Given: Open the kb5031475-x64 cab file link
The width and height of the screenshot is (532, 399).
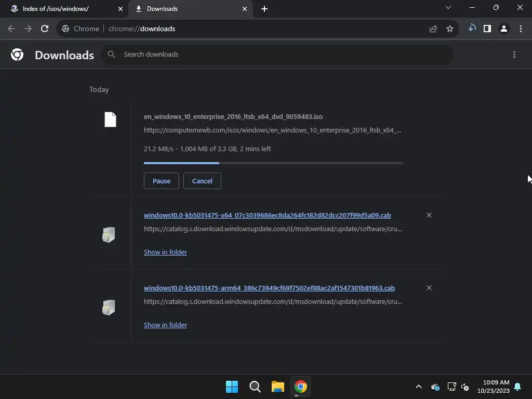Looking at the screenshot, I should tap(268, 216).
